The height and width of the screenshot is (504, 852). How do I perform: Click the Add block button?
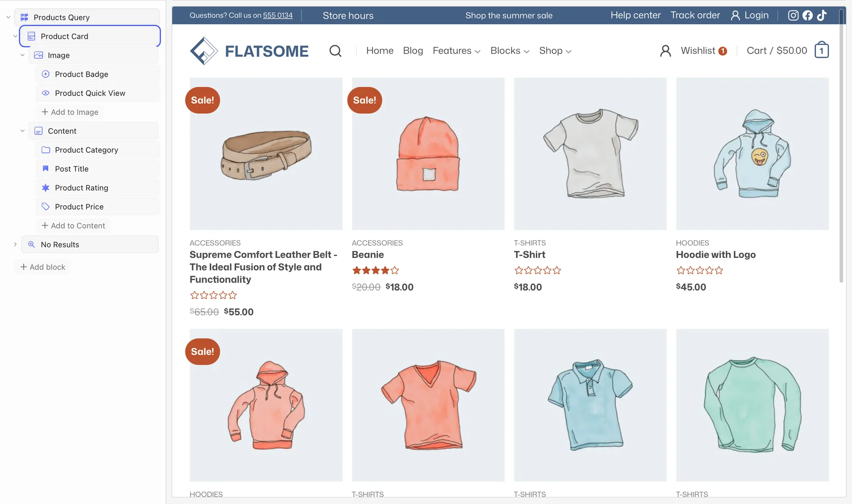(43, 267)
